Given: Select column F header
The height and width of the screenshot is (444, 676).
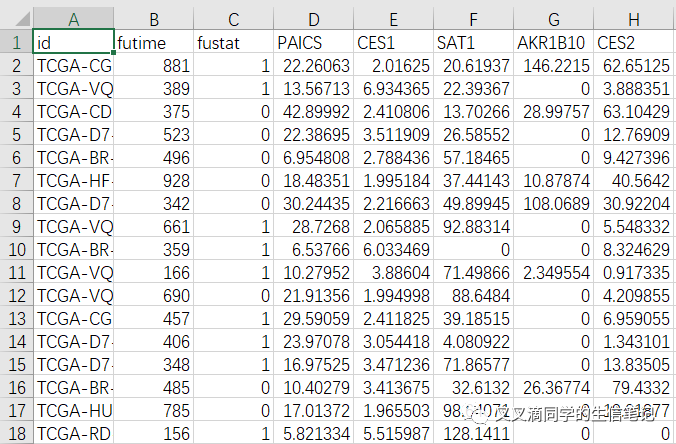Looking at the screenshot, I should (x=473, y=19).
